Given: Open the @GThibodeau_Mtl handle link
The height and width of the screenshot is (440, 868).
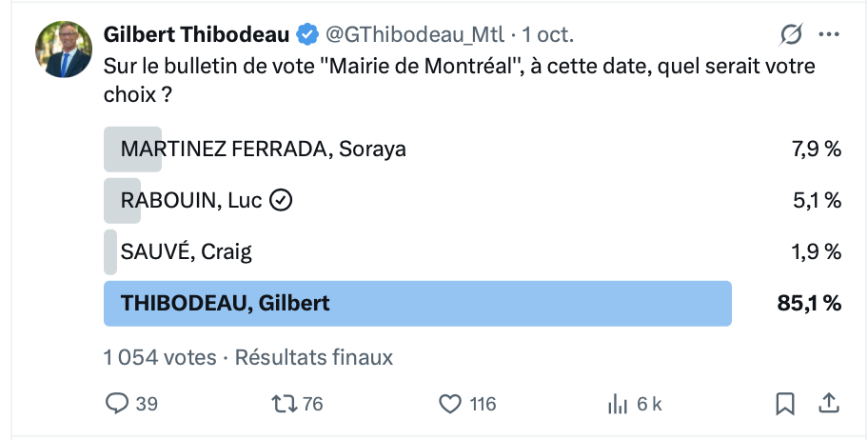Looking at the screenshot, I should coord(415,35).
